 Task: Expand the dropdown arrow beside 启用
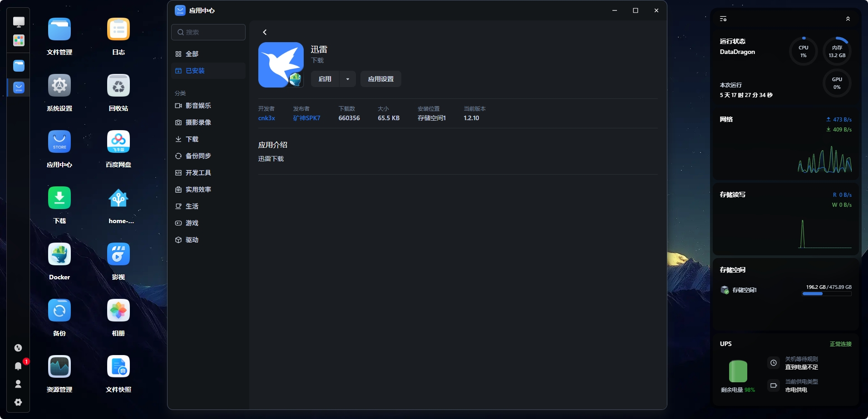tap(348, 79)
